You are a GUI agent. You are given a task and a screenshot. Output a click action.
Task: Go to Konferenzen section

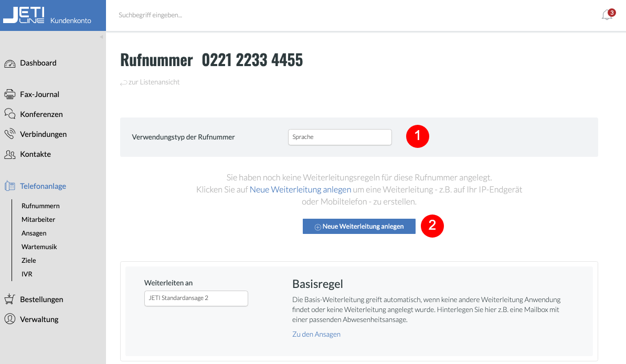click(41, 114)
